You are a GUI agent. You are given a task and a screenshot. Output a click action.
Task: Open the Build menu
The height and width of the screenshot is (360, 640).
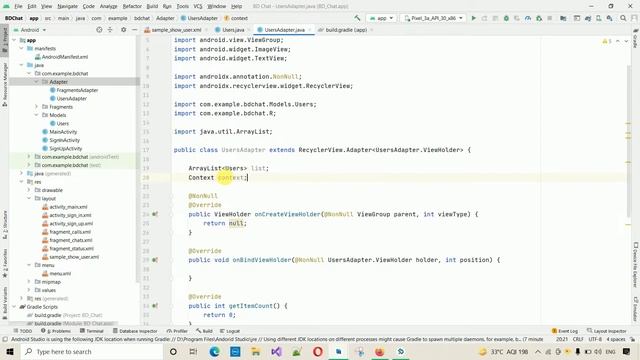tap(152, 6)
